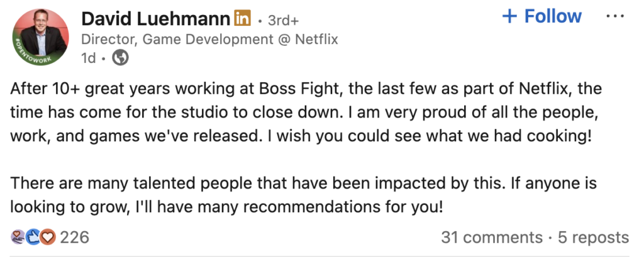Open the 226 reactions count
Image resolution: width=644 pixels, height=257 pixels.
coord(75,237)
